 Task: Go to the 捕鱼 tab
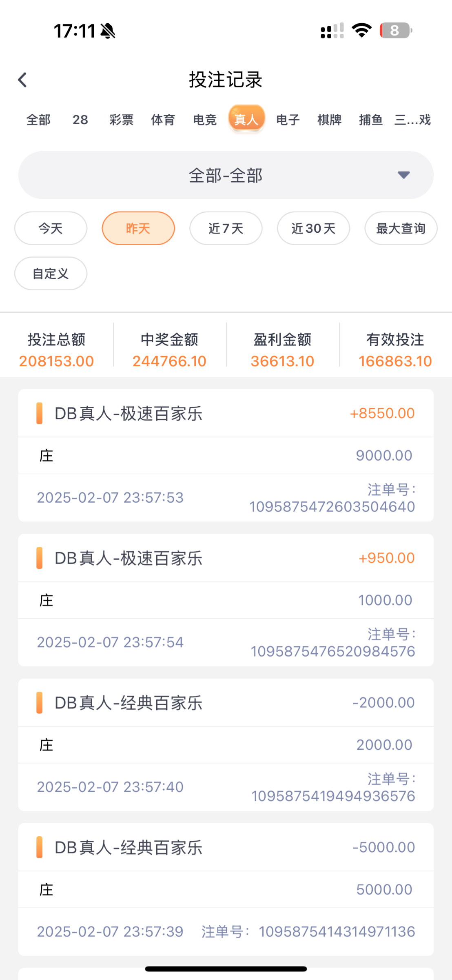point(371,120)
